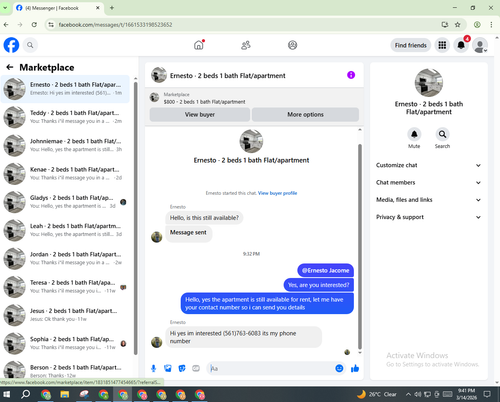The width and height of the screenshot is (500, 402).
Task: Click the chat messages vertical scrollbar
Action: coord(360,247)
